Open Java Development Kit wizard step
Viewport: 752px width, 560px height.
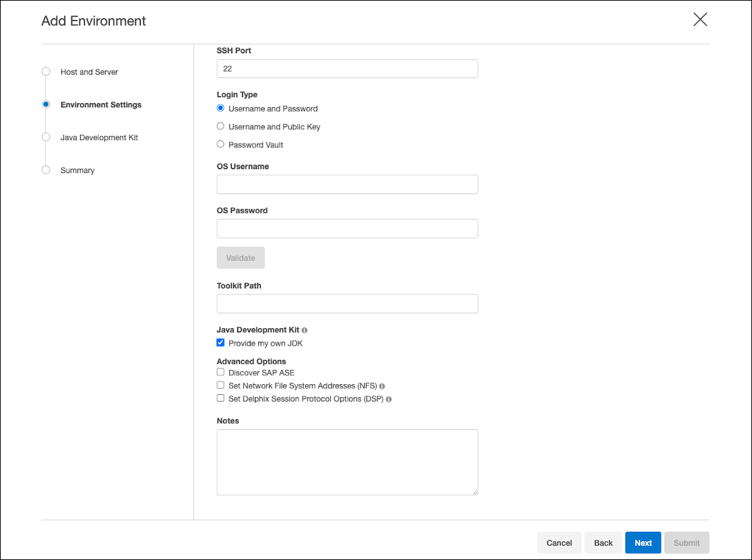[99, 137]
